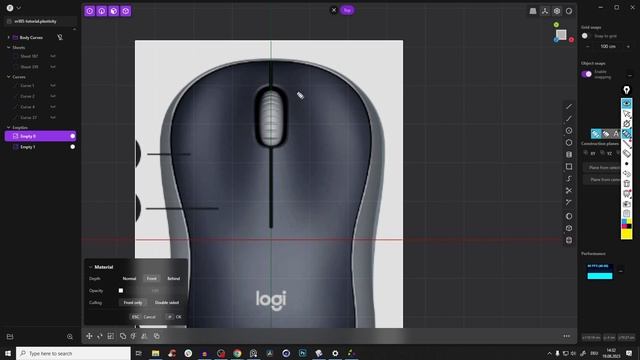Open Chrome from the taskbar
640x360 pixels.
[x=237, y=353]
